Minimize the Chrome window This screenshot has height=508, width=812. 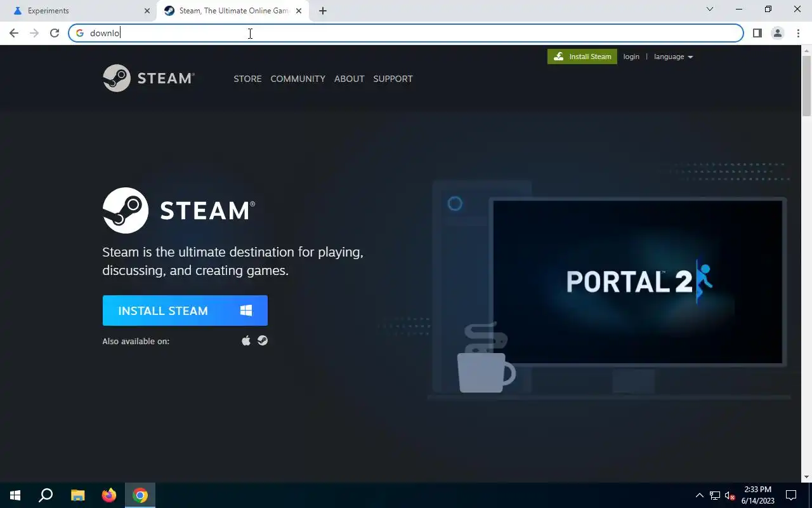739,9
